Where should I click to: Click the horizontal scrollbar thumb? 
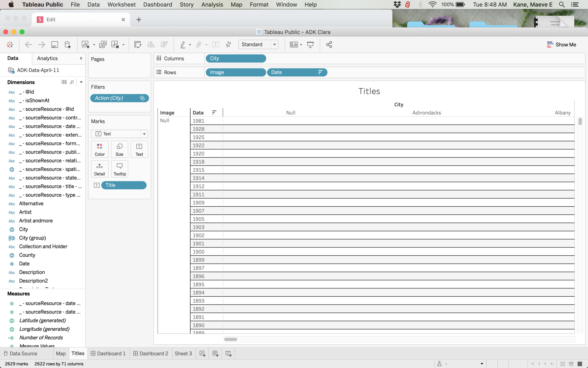pyautogui.click(x=231, y=339)
